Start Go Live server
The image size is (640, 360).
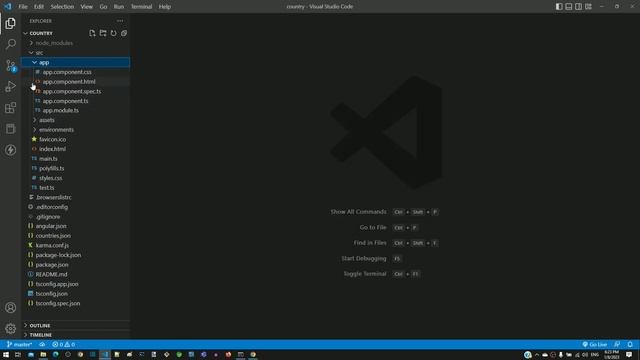click(594, 344)
